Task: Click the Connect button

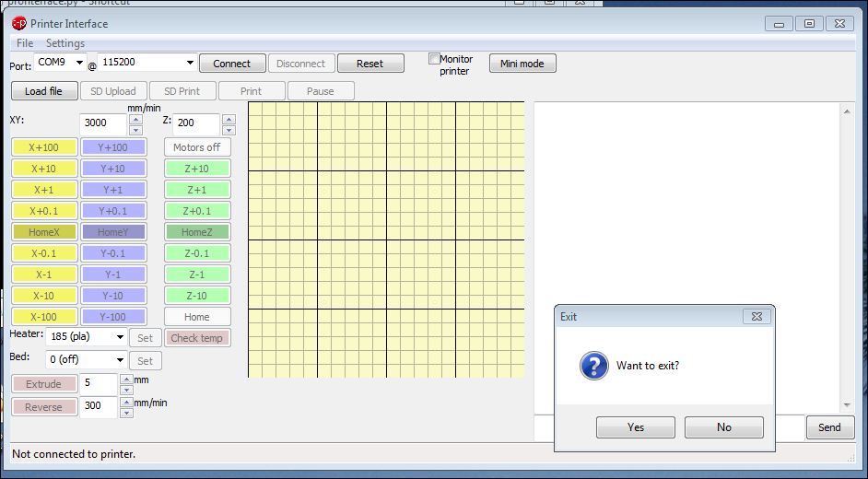Action: pyautogui.click(x=232, y=64)
